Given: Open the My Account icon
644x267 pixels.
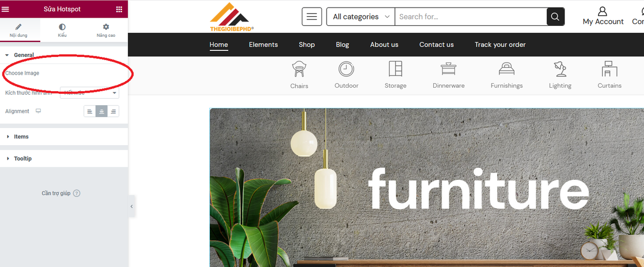Looking at the screenshot, I should (x=602, y=11).
